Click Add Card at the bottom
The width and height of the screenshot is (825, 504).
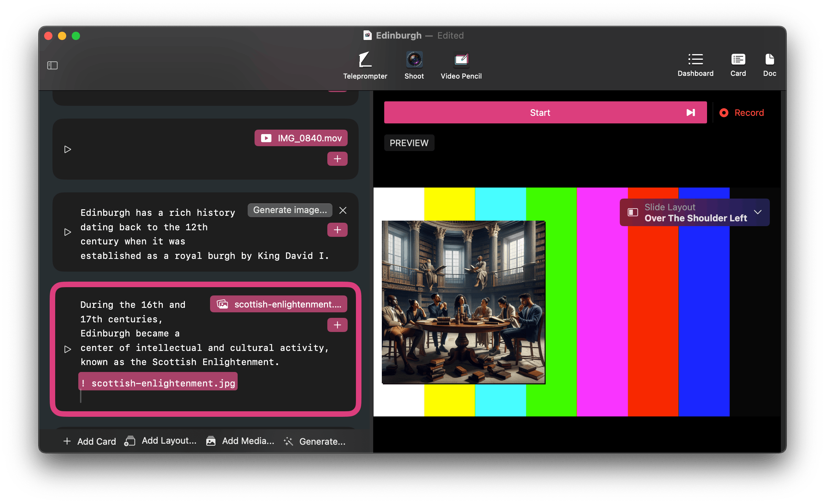tap(90, 441)
